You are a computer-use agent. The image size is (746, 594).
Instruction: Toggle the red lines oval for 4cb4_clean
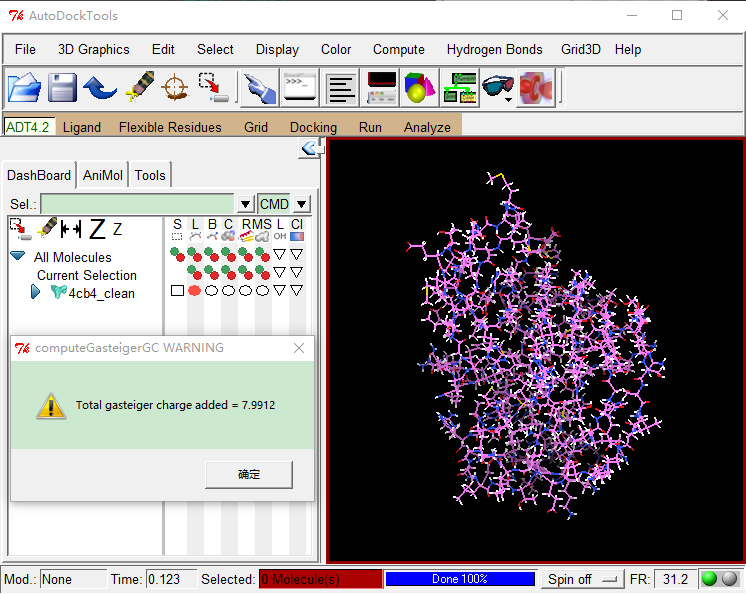(x=194, y=291)
